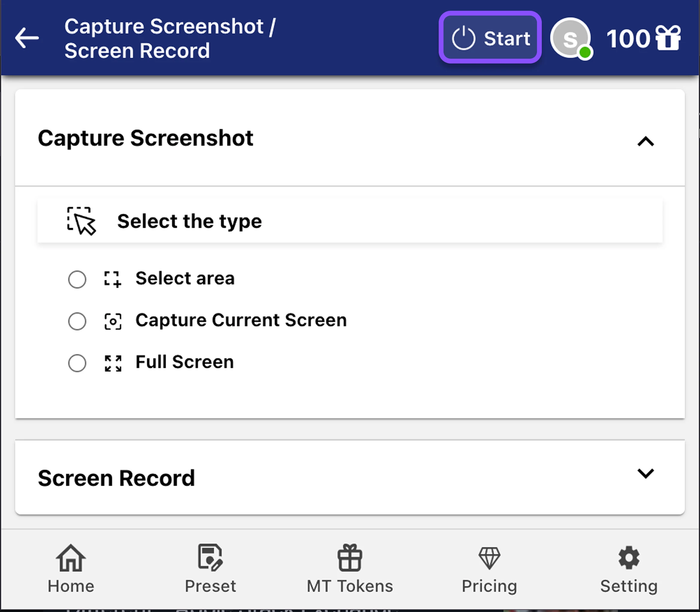Click the Capture Current Screen camera-frame icon
The width and height of the screenshot is (700, 612).
pos(112,321)
